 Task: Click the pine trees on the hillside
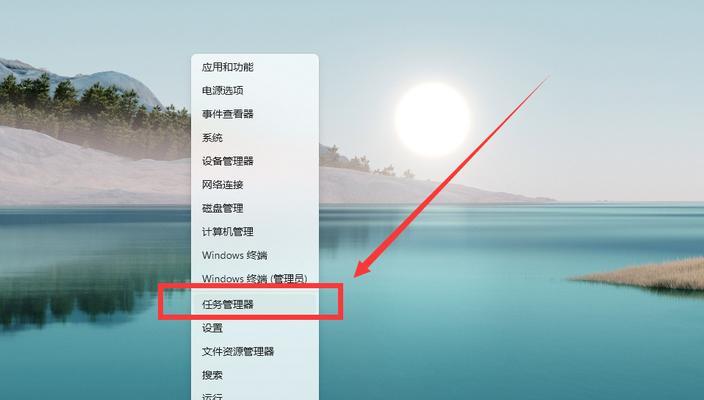[x=90, y=108]
